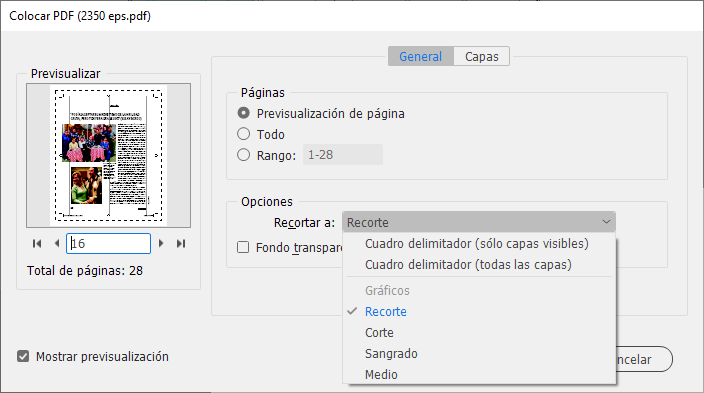Switch to the General tab
This screenshot has height=393, width=704.
421,57
